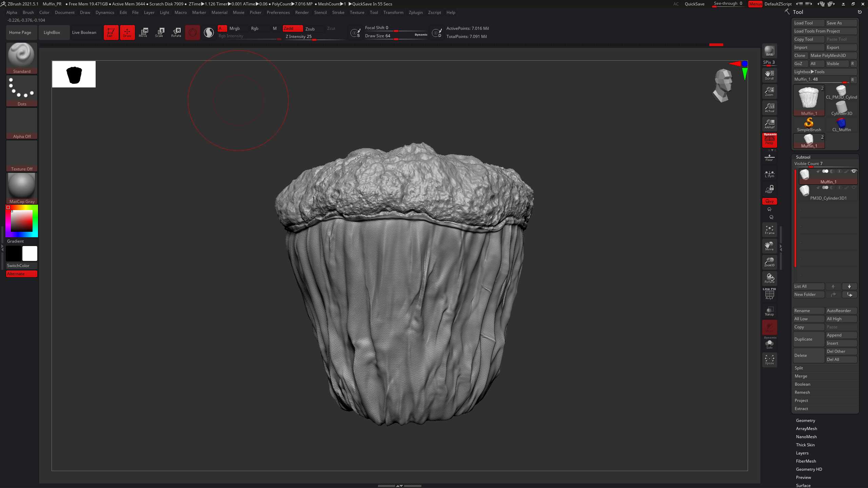Screen dimensions: 868x488
Task: Open the Transform menu
Action: click(x=393, y=13)
